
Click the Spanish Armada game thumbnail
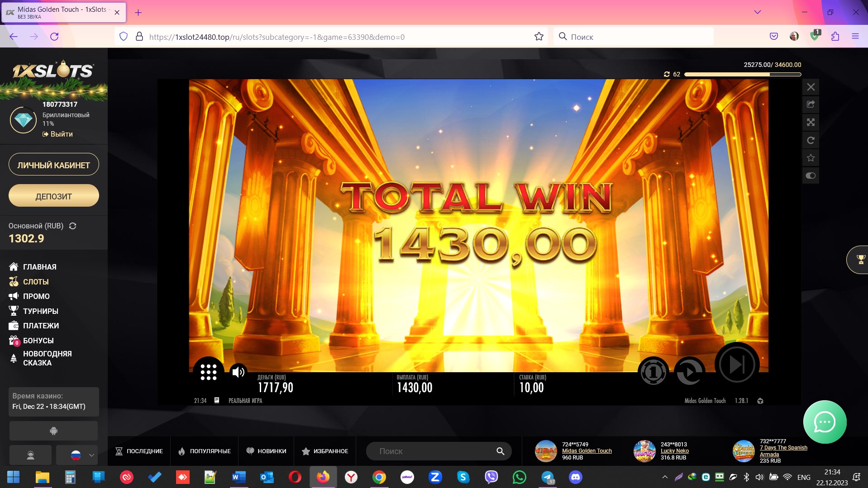click(744, 451)
